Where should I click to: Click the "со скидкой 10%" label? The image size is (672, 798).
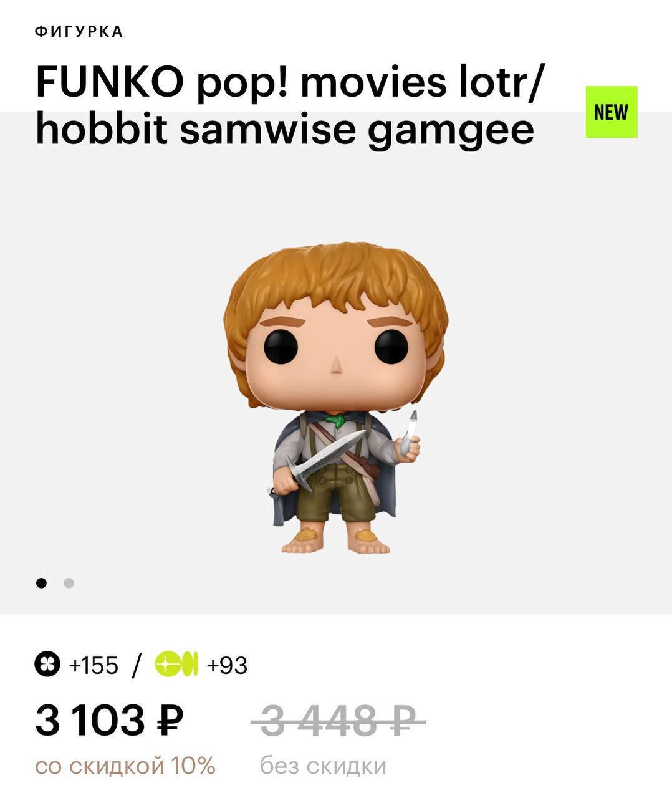125,766
